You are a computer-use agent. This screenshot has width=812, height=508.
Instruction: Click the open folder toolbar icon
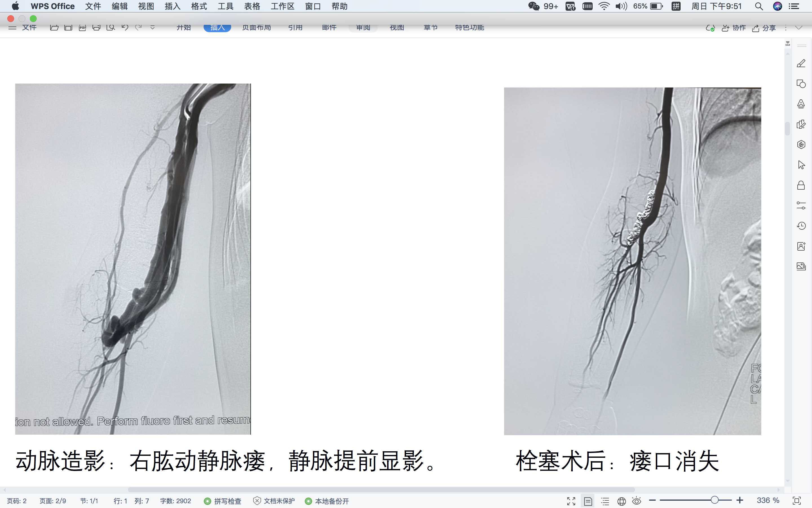[x=54, y=28]
